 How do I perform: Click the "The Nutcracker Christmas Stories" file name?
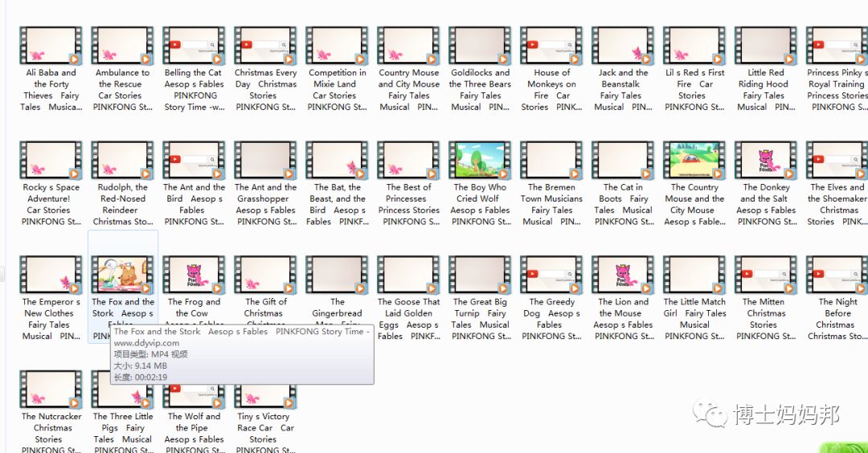(51, 433)
